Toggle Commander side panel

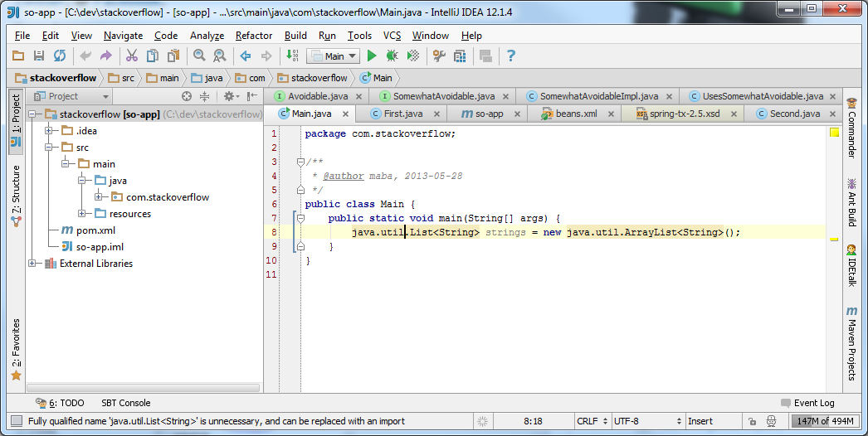click(x=851, y=128)
